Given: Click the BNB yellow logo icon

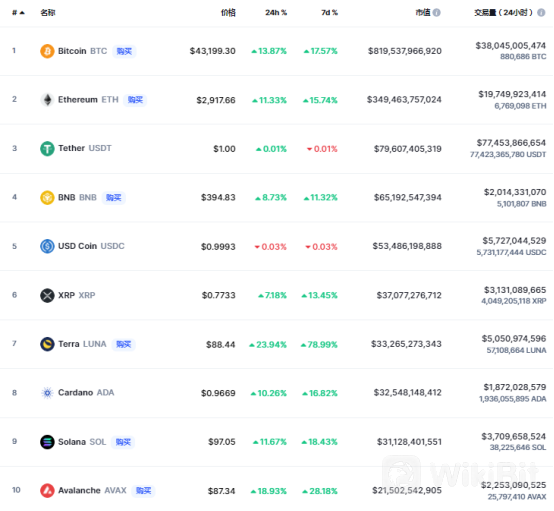Looking at the screenshot, I should click(47, 197).
